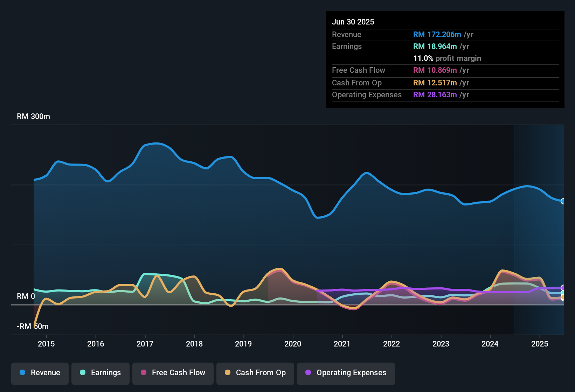
Task: Collapse the Free Cash Flow tooltip row
Action: coord(359,70)
